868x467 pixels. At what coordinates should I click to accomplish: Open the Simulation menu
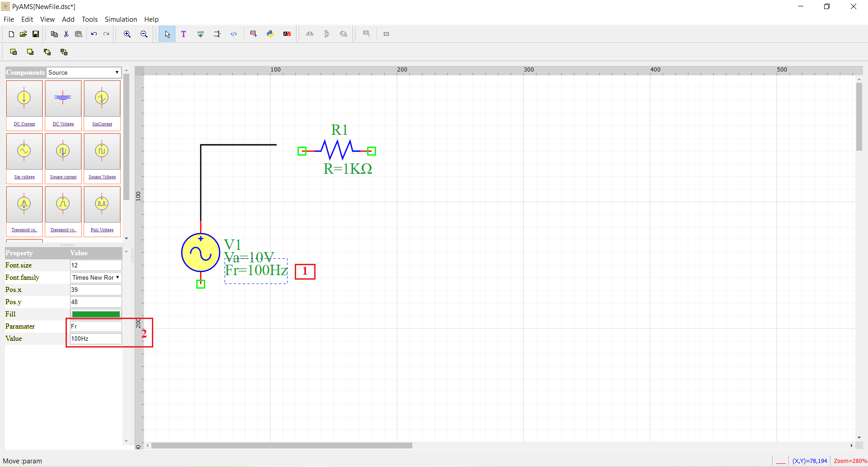coord(121,19)
